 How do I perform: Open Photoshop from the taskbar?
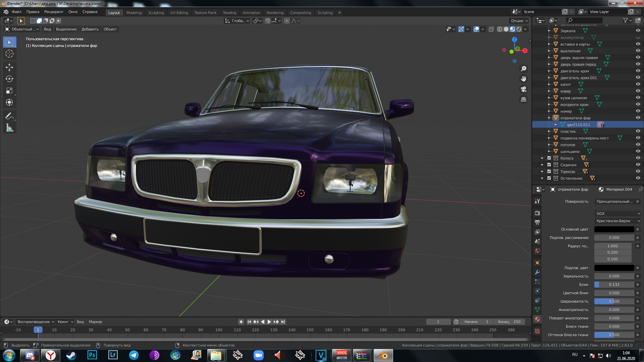(92, 355)
